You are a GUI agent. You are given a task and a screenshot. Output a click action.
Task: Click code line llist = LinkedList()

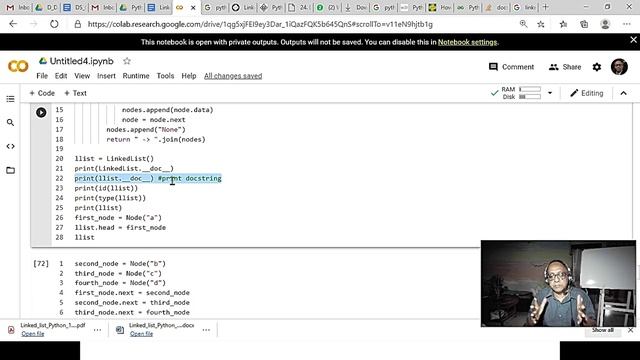114,158
